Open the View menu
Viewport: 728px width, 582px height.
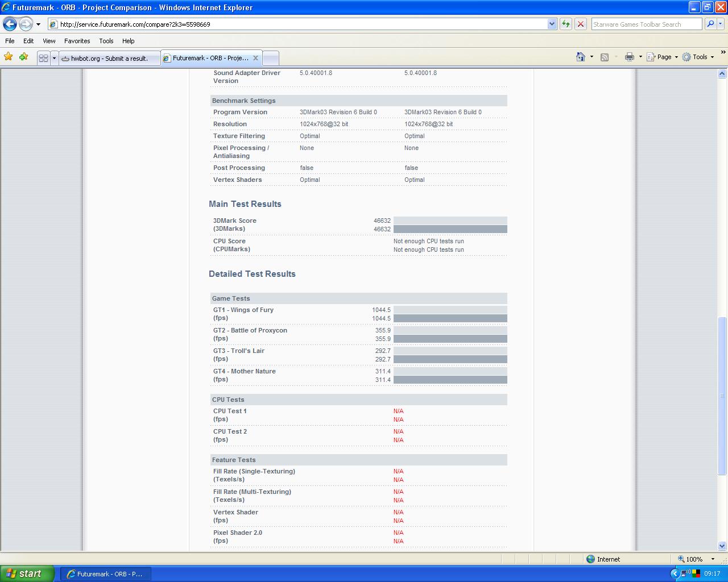click(49, 41)
